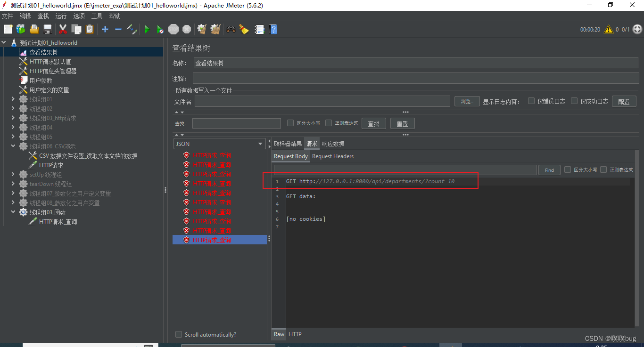
Task: Reset search with the yellow broom icon
Action: [x=244, y=29]
